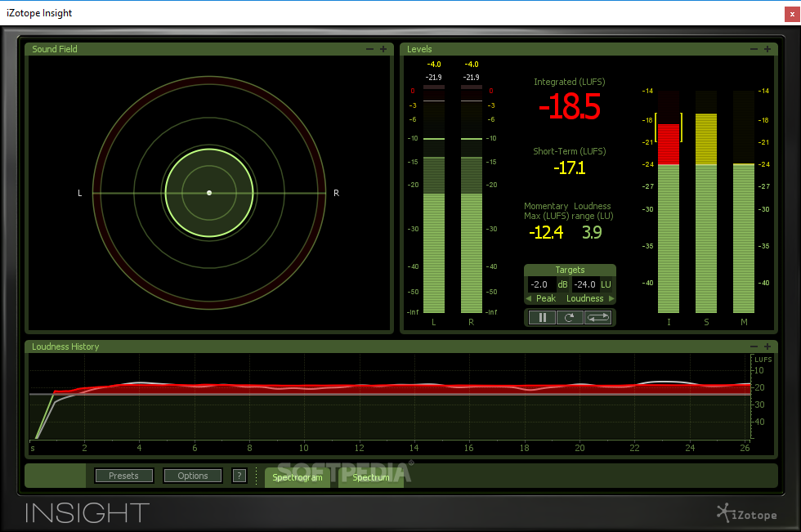The width and height of the screenshot is (801, 532).
Task: Switch to the Spectrogram tab
Action: point(298,477)
